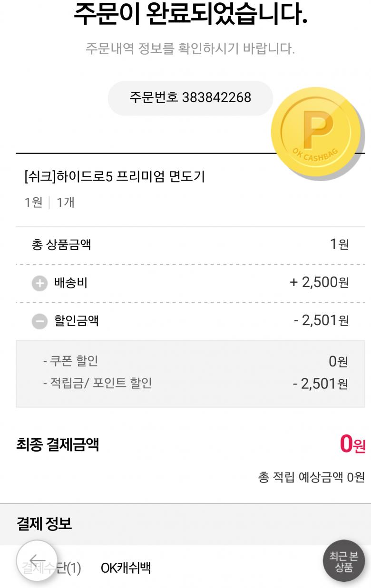371x588 pixels.
Task: Open the 최근 본 상품 floating button
Action: click(343, 561)
